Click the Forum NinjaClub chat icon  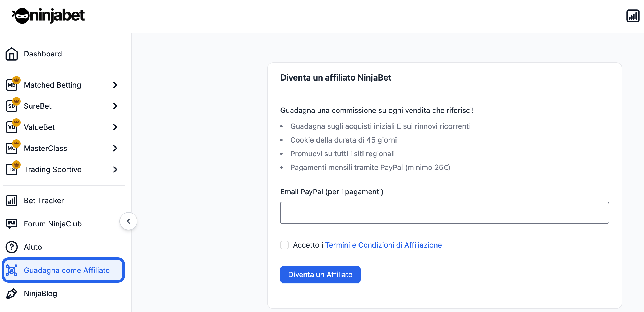12,224
